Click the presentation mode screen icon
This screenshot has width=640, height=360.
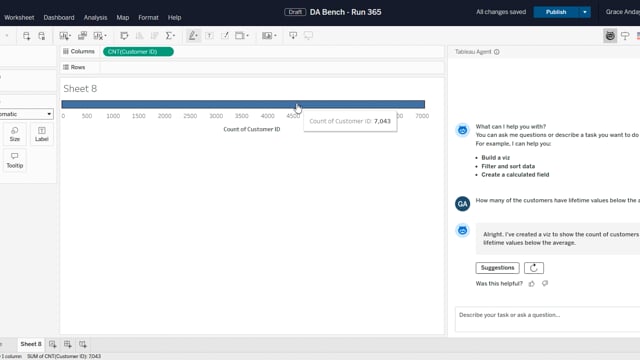coord(308,36)
